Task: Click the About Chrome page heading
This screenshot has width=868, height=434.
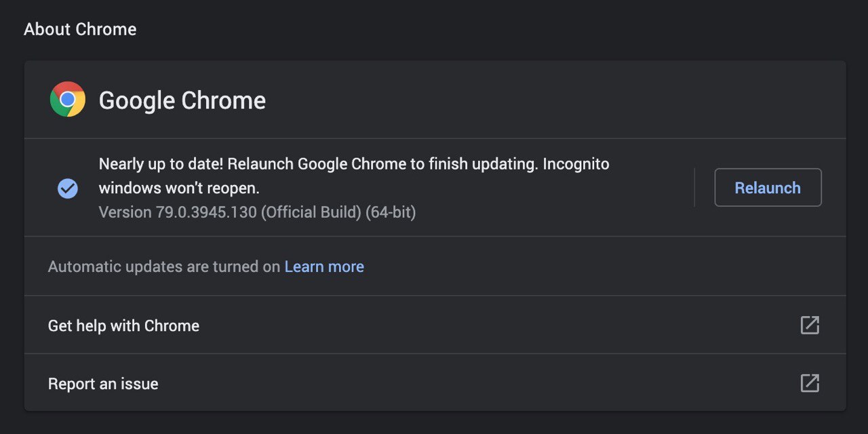Action: (x=80, y=29)
